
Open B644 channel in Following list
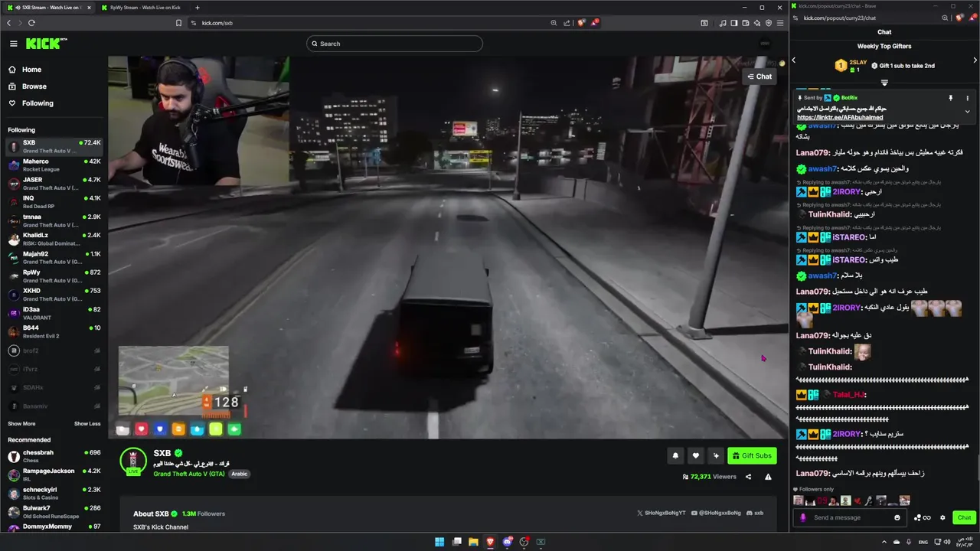(54, 331)
